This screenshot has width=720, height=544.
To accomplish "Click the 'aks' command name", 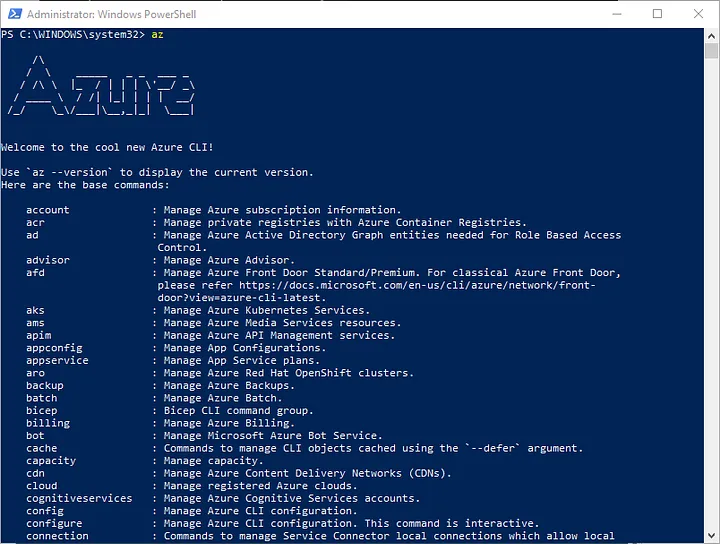I will coord(36,310).
